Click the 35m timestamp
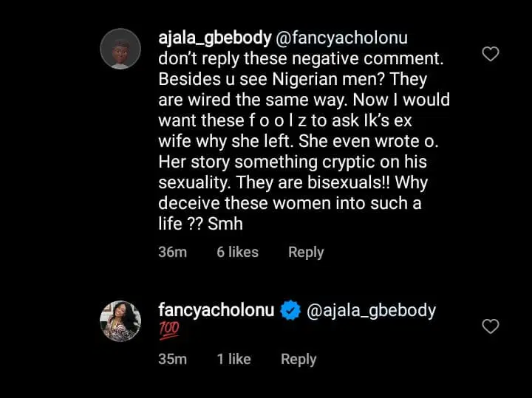The image size is (532, 398). coord(172,359)
